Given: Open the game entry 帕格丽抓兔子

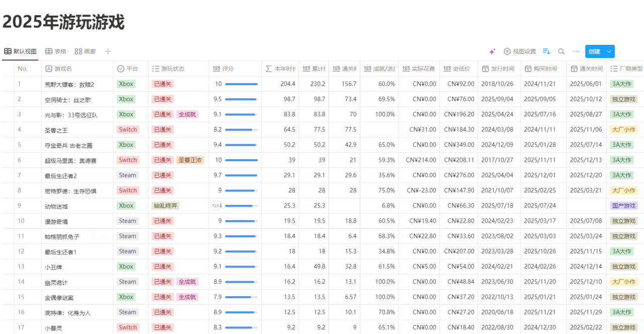Looking at the screenshot, I should [x=62, y=236].
